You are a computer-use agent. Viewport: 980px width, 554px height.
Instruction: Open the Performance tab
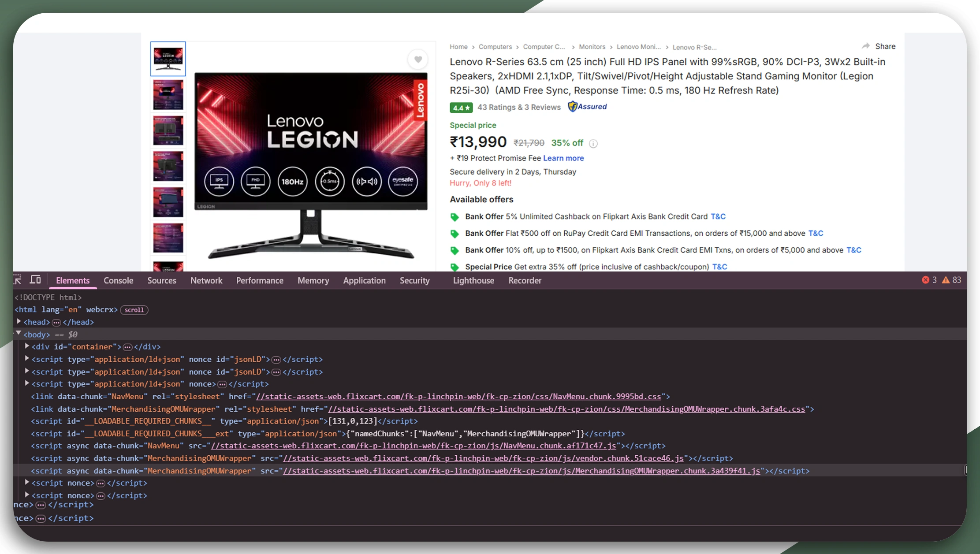pos(260,280)
